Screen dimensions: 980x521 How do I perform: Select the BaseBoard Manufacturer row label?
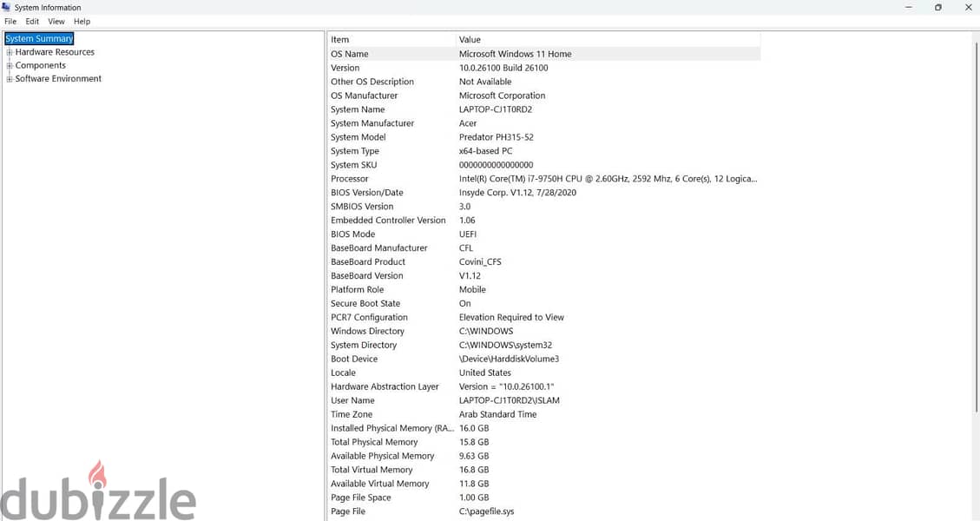[378, 247]
